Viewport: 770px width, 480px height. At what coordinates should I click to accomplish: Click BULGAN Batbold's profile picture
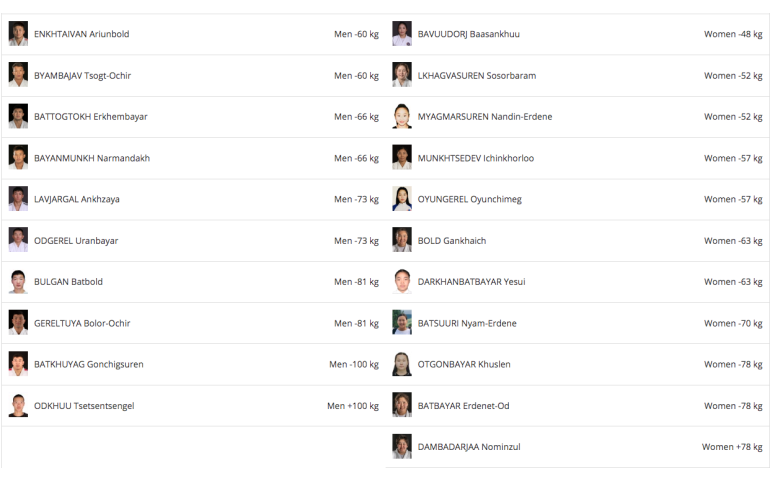(18, 282)
